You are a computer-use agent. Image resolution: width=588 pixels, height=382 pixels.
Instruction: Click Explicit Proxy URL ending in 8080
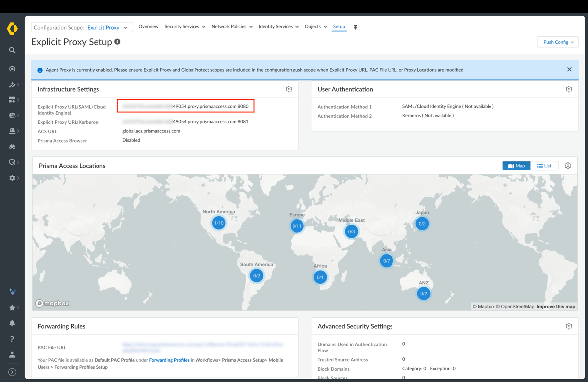tap(186, 106)
